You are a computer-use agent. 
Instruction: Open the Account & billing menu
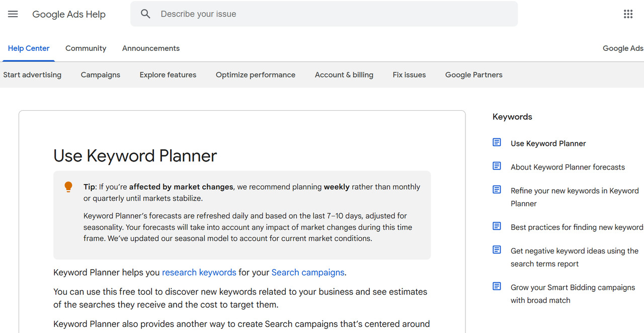point(344,75)
